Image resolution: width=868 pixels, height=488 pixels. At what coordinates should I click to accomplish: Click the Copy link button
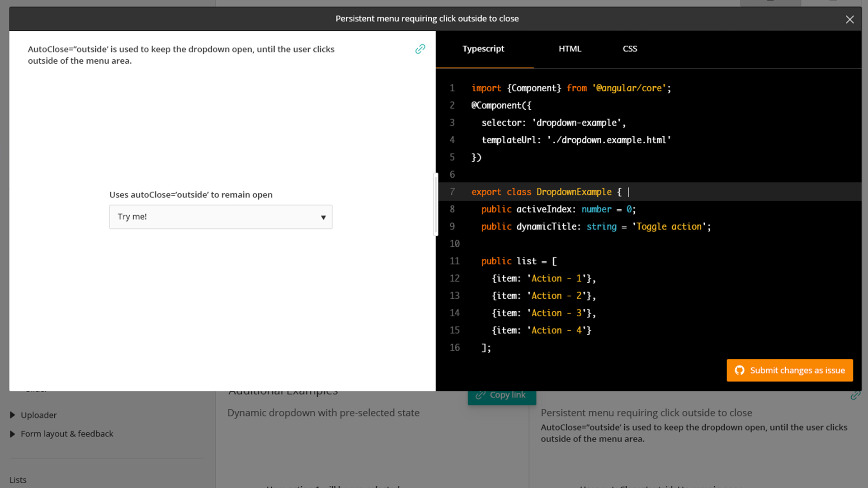pos(501,395)
